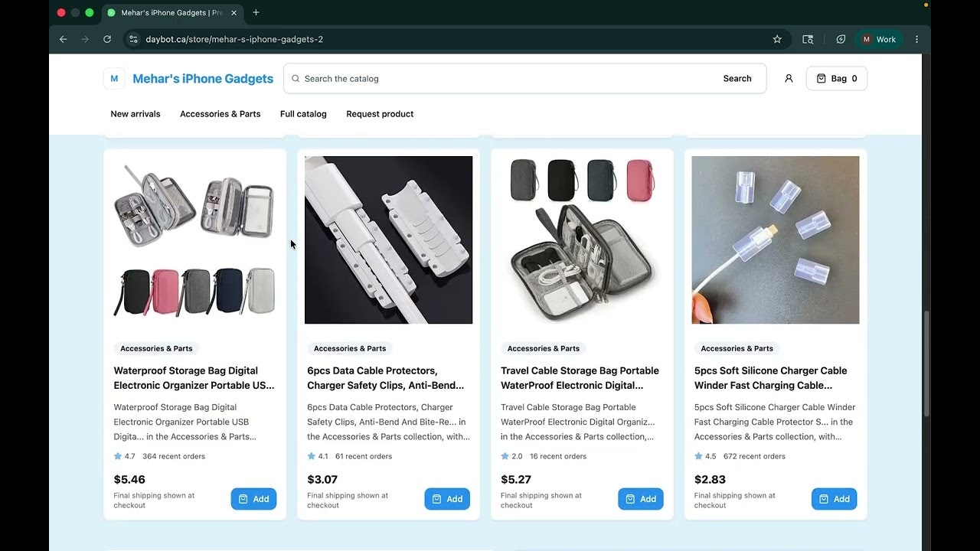Reload the page with refresh icon
This screenshot has width=980, height=551.
tap(107, 39)
